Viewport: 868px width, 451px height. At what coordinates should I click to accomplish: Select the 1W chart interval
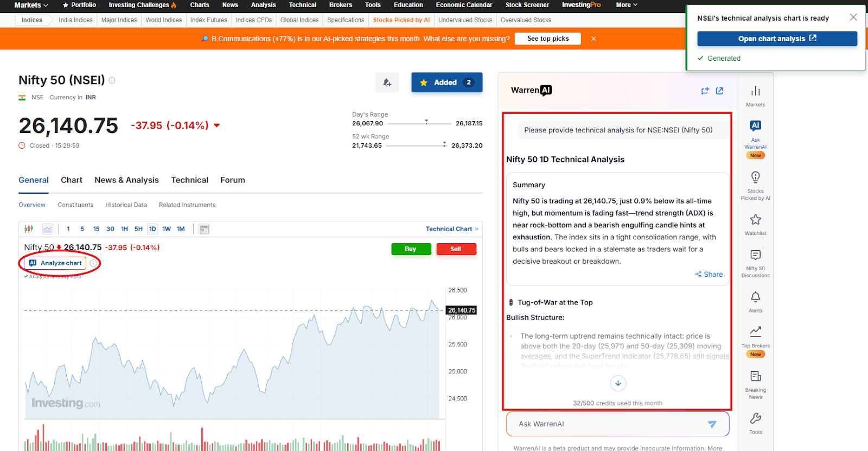point(167,229)
